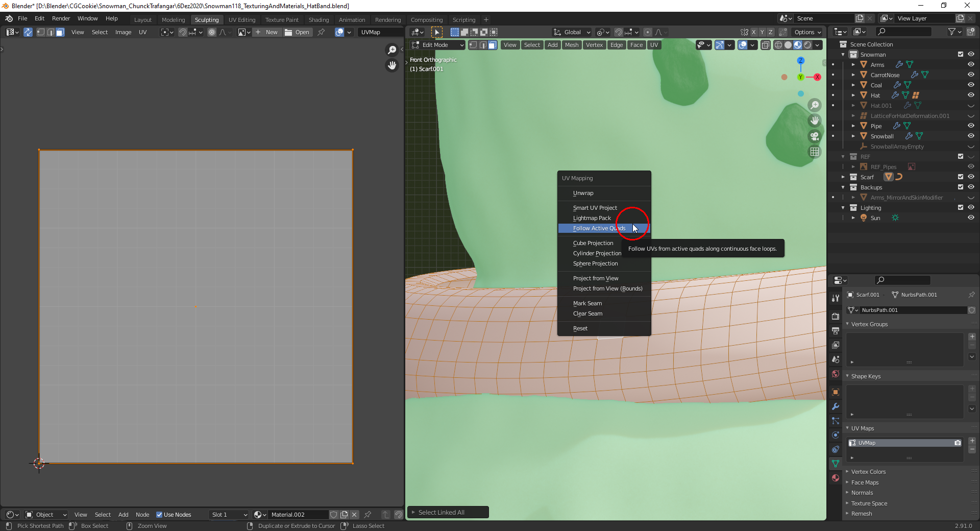980x531 pixels.
Task: Choose Follow Active Quads from UV Mapping menu
Action: tap(599, 228)
